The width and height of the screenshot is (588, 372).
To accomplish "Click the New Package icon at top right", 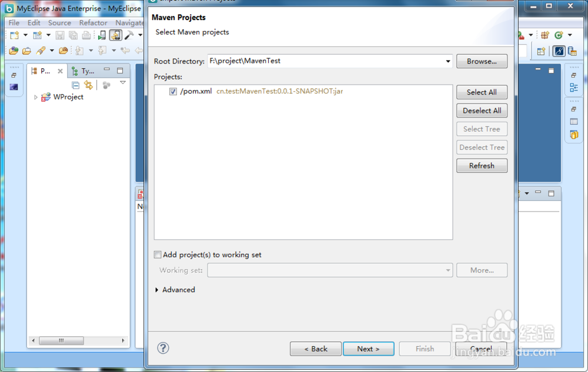I will [545, 35].
